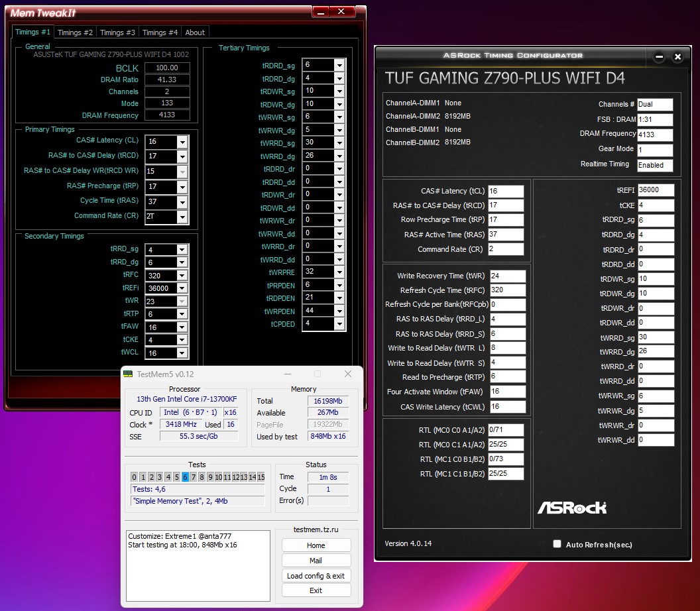Select the Timings #1 tab
700x611 pixels.
(x=32, y=32)
